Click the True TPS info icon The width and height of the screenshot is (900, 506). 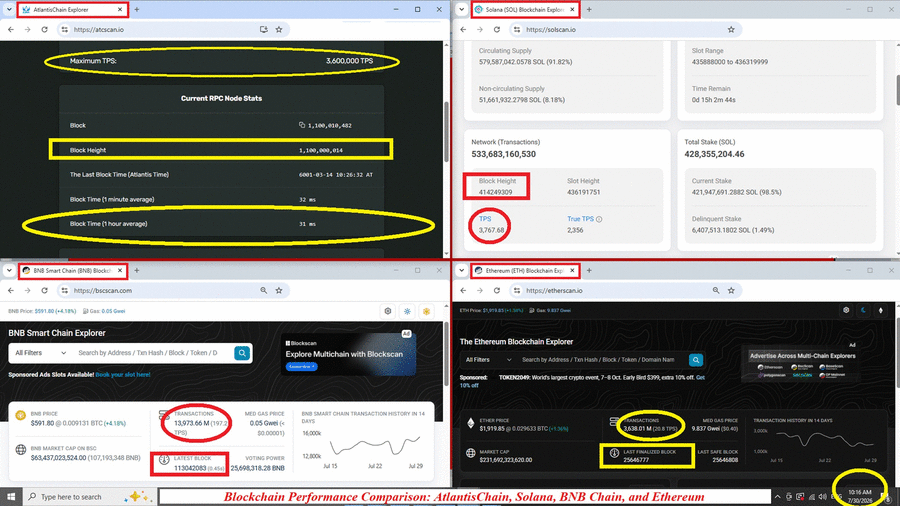599,219
